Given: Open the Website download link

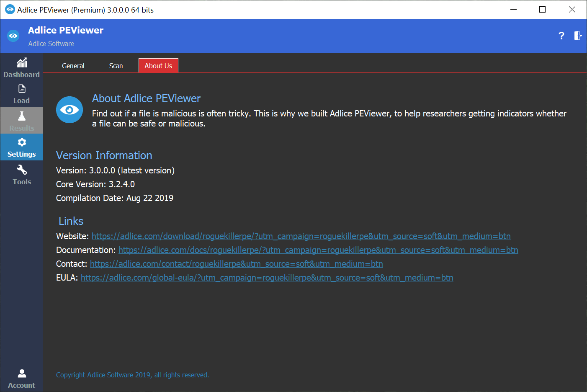Looking at the screenshot, I should (x=301, y=236).
